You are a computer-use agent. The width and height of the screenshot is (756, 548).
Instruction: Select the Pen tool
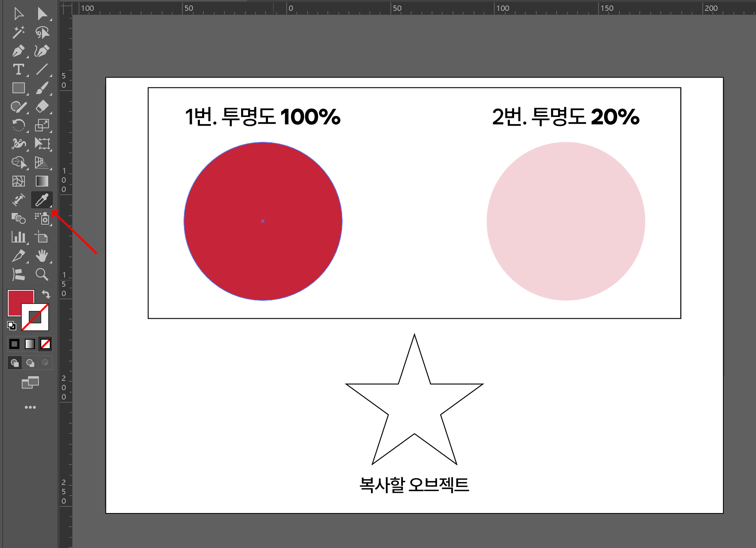point(19,51)
